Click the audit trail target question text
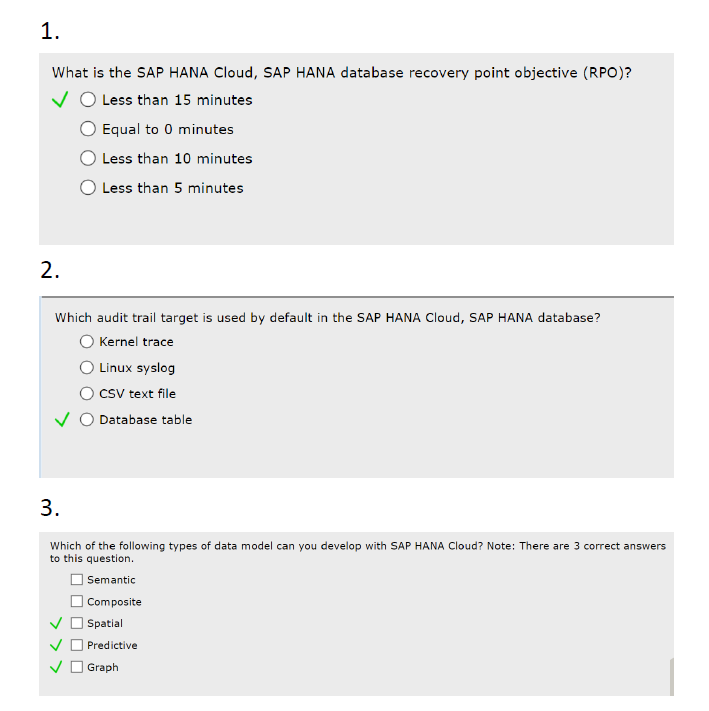Viewport: 709px width, 711px height. (327, 318)
